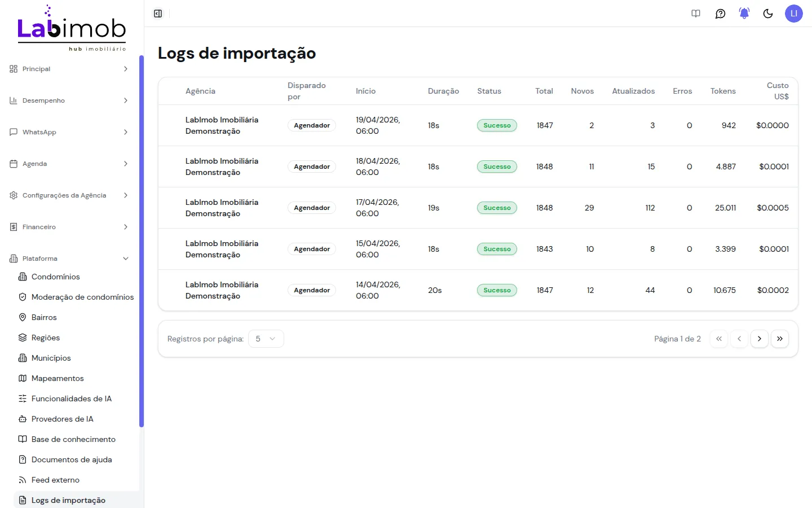Open the help chat question icon

click(x=720, y=14)
